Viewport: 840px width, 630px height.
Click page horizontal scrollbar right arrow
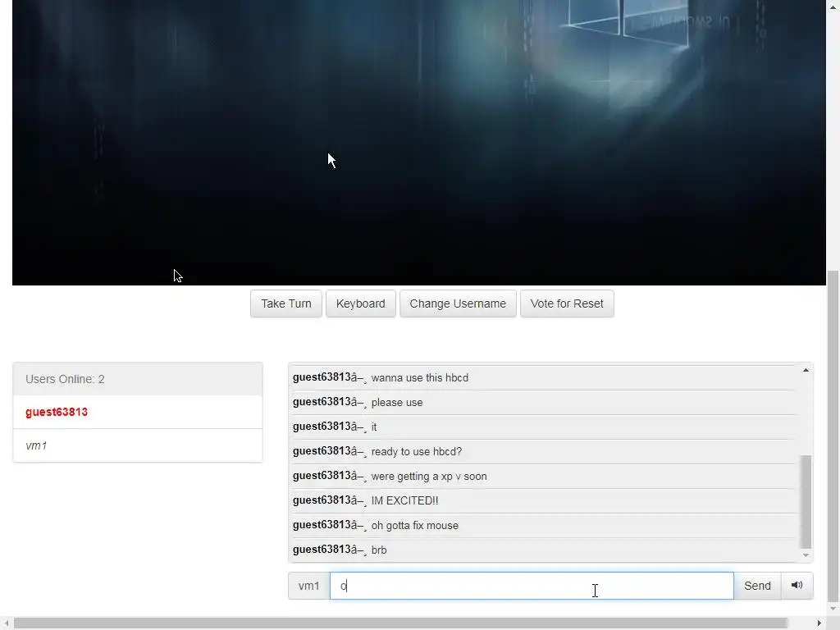click(819, 623)
